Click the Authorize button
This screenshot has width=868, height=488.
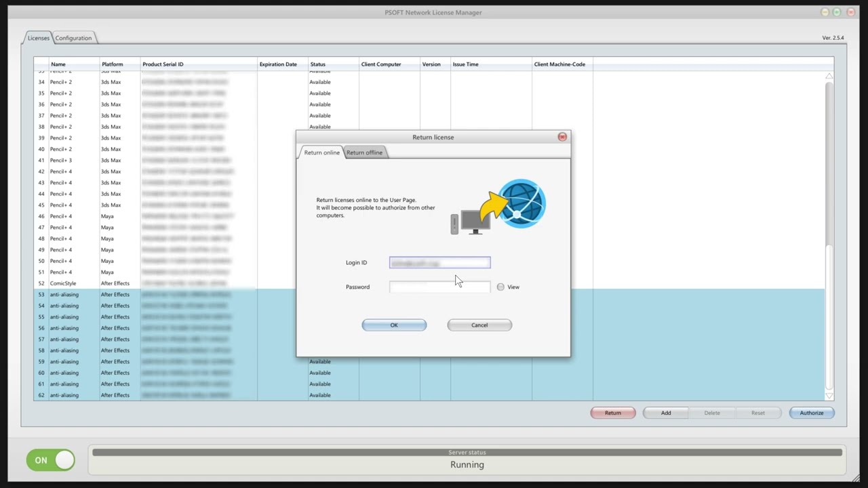click(812, 413)
